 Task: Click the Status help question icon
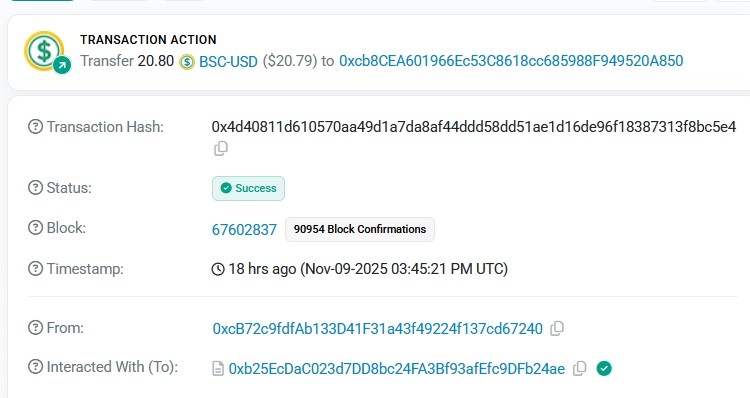(x=35, y=188)
